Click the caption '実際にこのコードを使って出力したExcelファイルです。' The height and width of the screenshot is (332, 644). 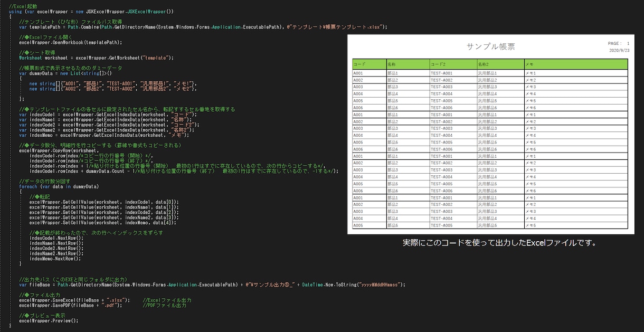tap(499, 243)
